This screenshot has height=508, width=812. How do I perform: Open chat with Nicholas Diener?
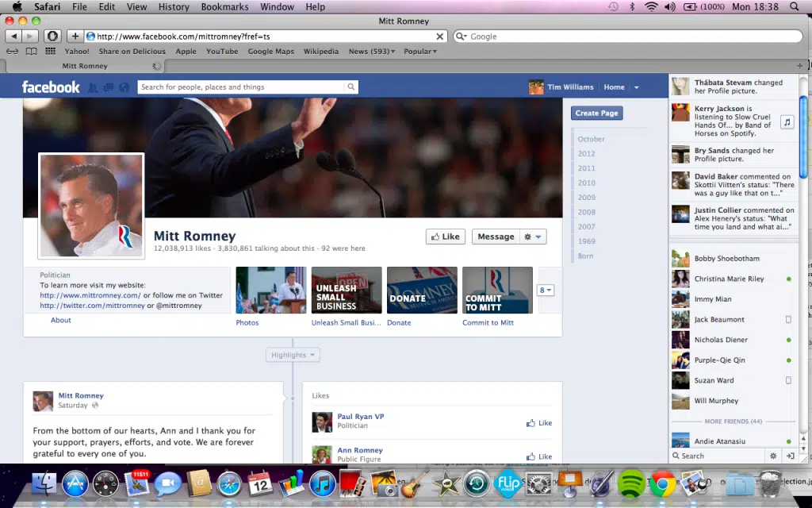point(733,340)
